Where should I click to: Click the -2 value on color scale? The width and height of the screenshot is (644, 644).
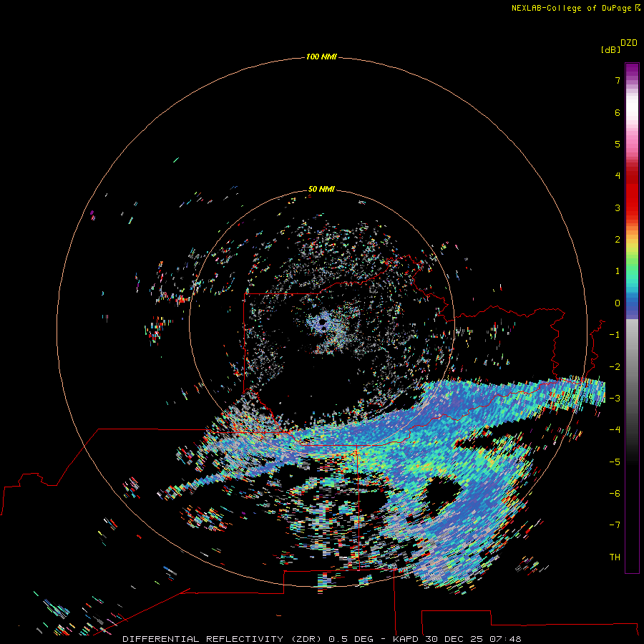(615, 367)
